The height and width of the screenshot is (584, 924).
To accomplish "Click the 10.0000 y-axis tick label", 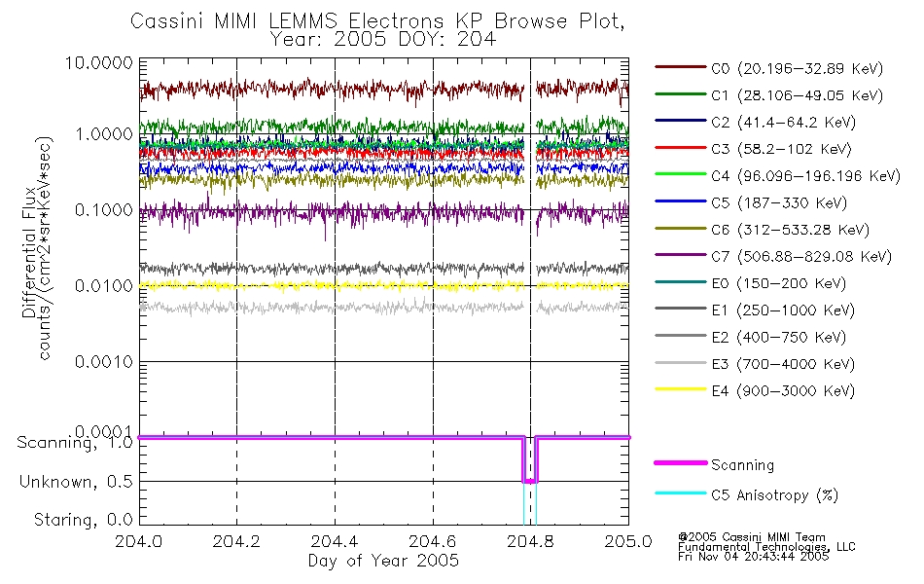I will click(x=99, y=63).
